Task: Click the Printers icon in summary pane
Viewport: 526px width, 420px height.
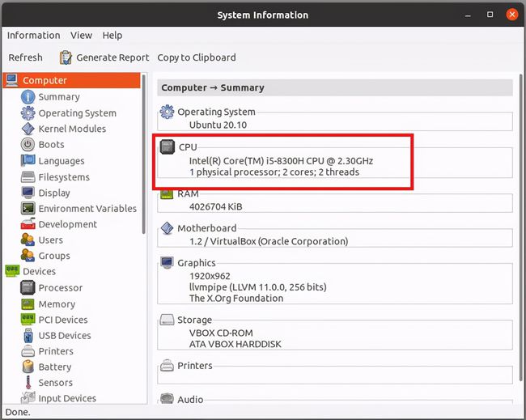Action: 167,365
